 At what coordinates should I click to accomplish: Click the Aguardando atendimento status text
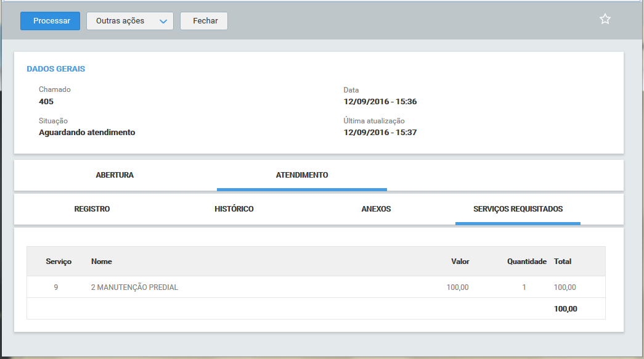(x=87, y=132)
